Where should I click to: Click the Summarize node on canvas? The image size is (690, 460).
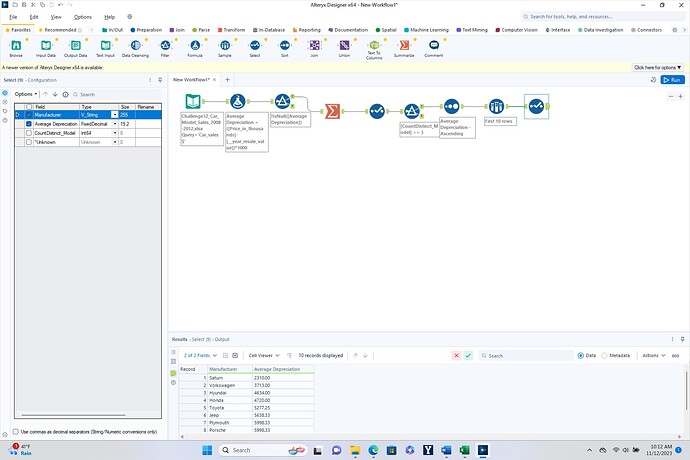332,111
